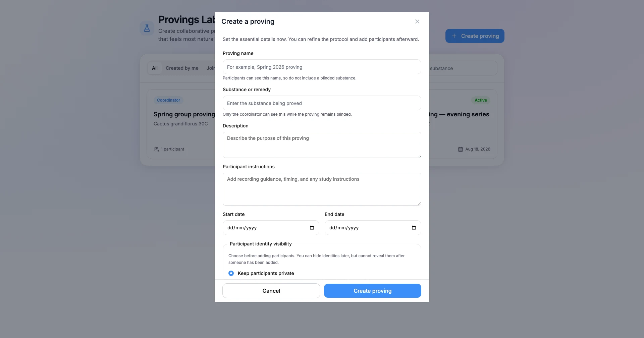Click the calendar icon beside Aug 18, 2026

coord(461,149)
